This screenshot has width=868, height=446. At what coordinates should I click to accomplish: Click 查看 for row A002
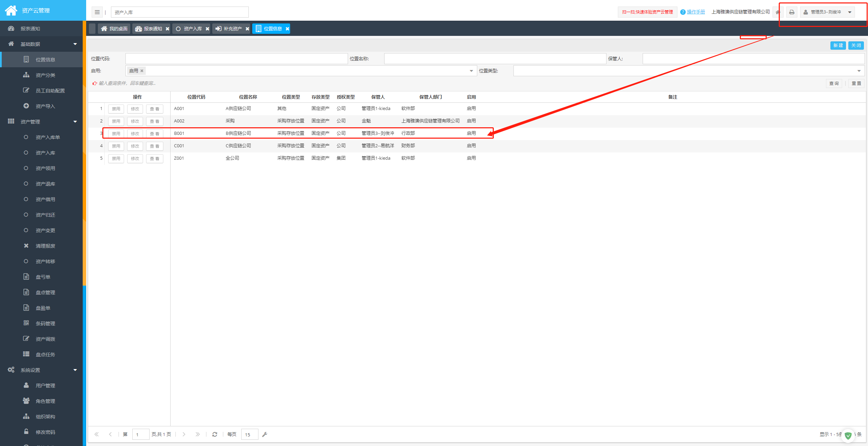(154, 121)
